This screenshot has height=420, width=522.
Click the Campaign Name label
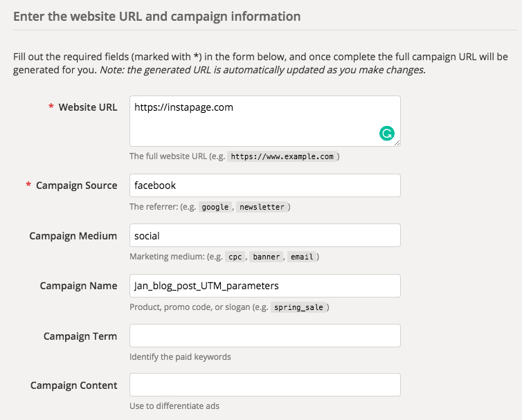coord(78,286)
